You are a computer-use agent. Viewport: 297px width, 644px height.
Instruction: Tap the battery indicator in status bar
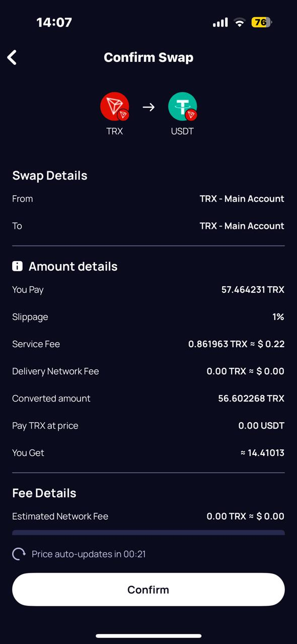click(x=261, y=22)
